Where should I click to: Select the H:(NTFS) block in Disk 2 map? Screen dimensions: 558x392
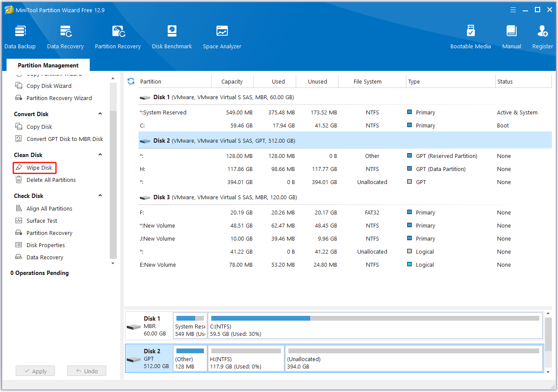246,358
